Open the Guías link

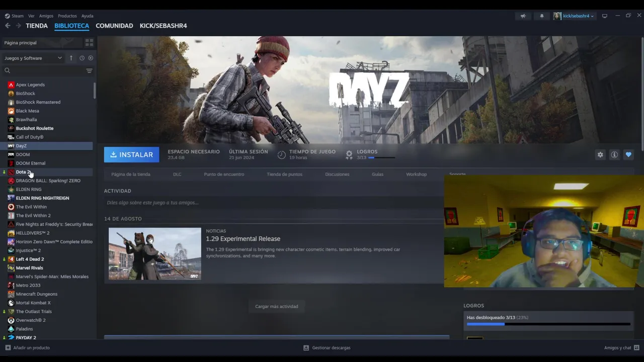377,174
